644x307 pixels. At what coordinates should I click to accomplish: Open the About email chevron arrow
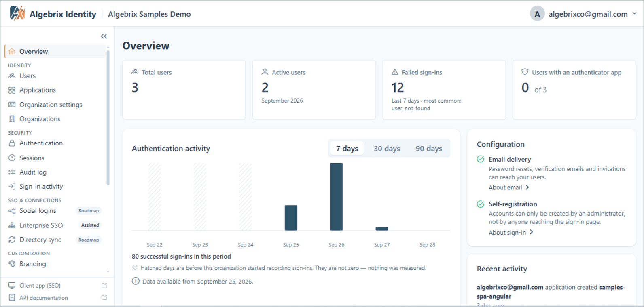(527, 187)
